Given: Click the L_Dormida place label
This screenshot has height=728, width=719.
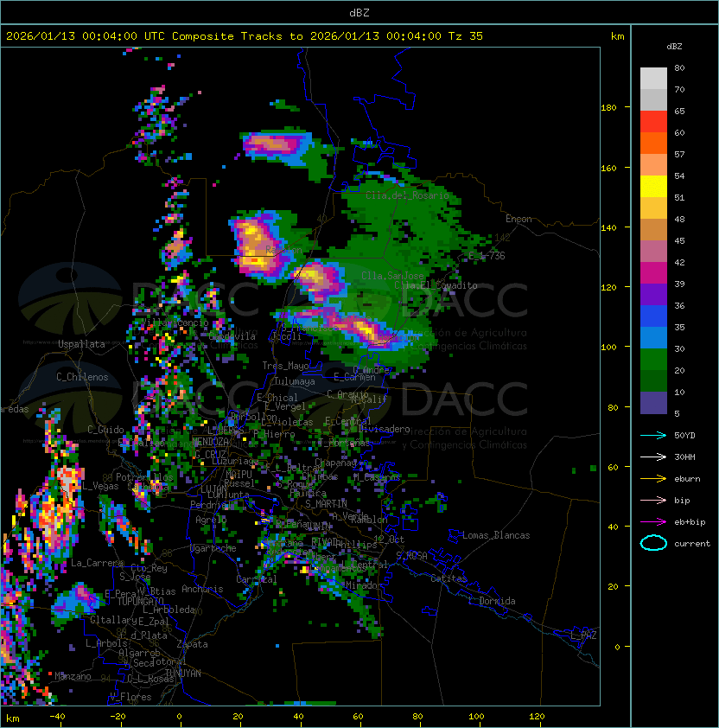Looking at the screenshot, I should (x=492, y=600).
